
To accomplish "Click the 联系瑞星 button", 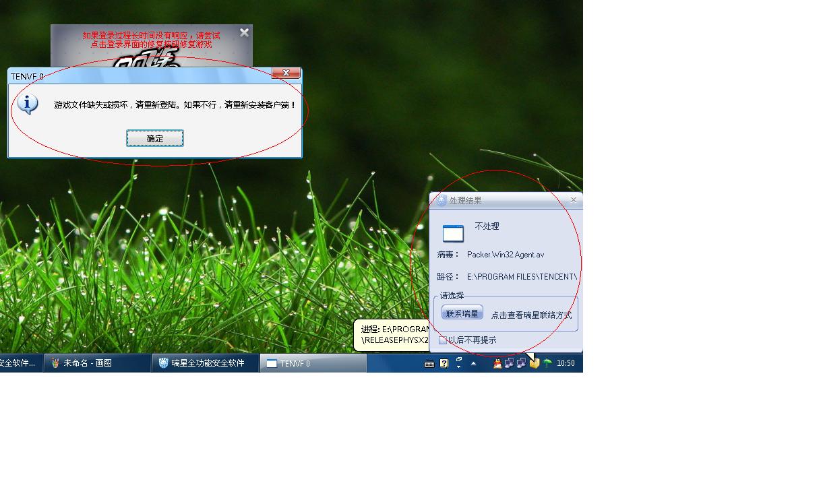I will [462, 313].
